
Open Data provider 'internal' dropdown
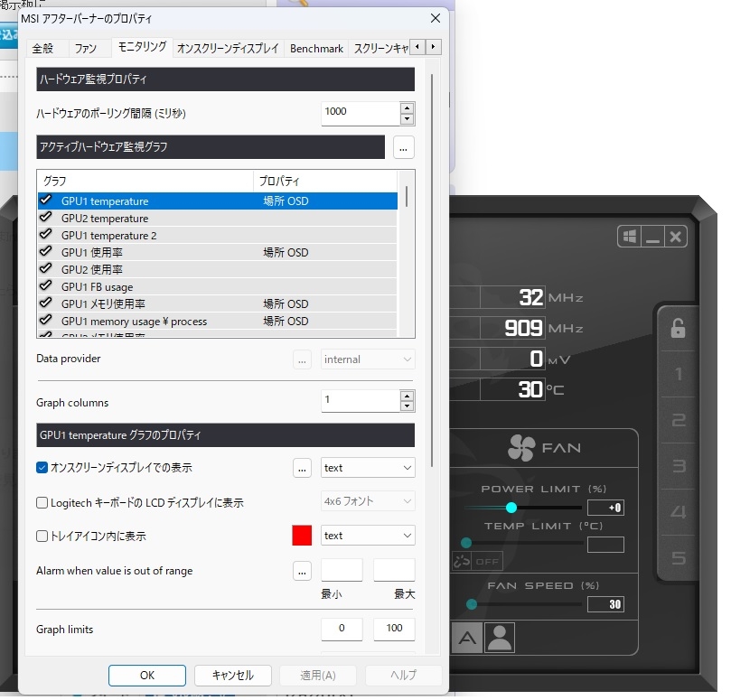368,359
